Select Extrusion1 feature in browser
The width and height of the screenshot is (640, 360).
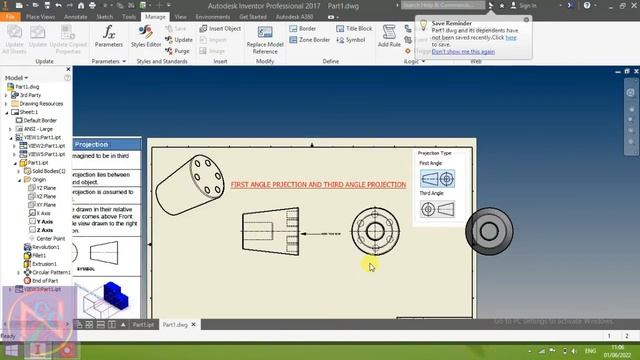(40, 264)
